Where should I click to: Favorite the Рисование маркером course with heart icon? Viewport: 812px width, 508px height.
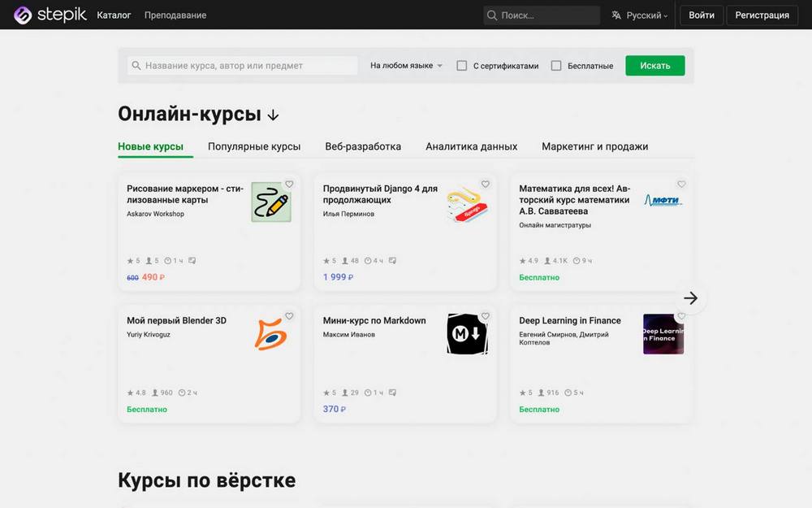(x=289, y=185)
